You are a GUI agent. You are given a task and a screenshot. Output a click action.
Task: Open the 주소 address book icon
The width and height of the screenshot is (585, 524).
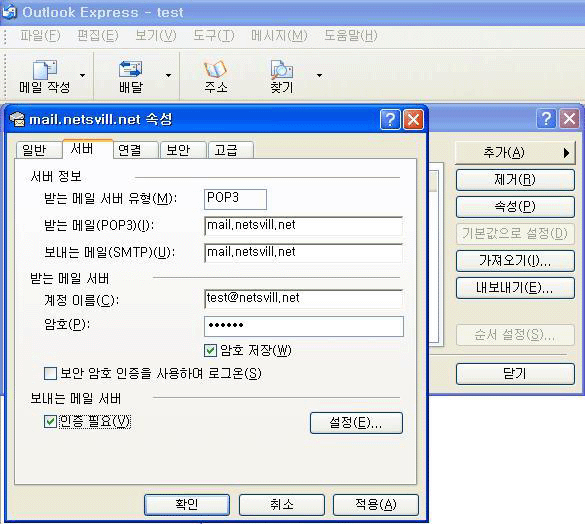point(216,69)
